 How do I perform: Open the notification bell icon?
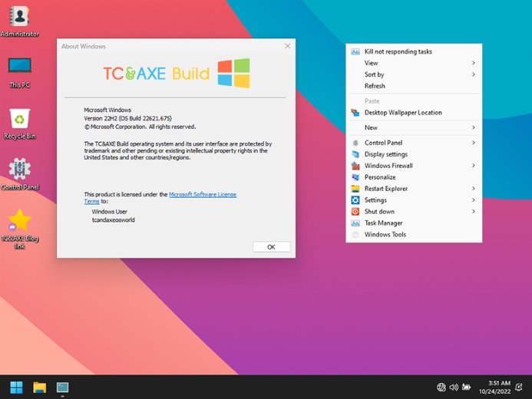pyautogui.click(x=519, y=387)
